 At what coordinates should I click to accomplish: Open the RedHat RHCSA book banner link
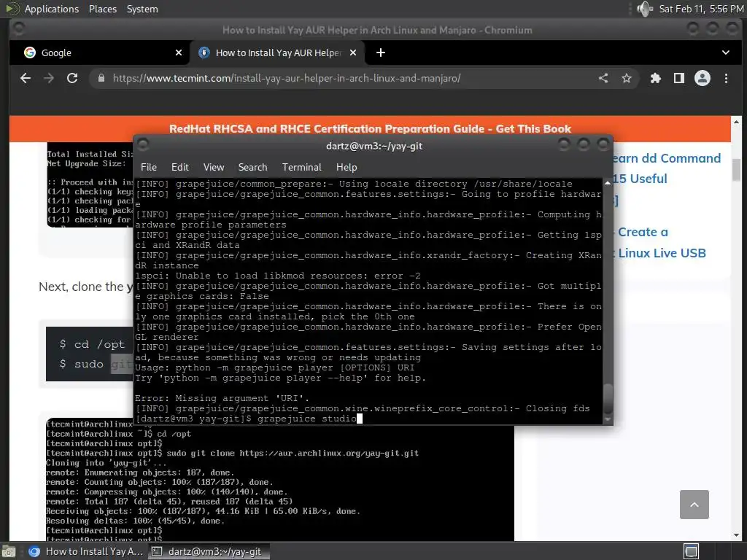pos(370,128)
